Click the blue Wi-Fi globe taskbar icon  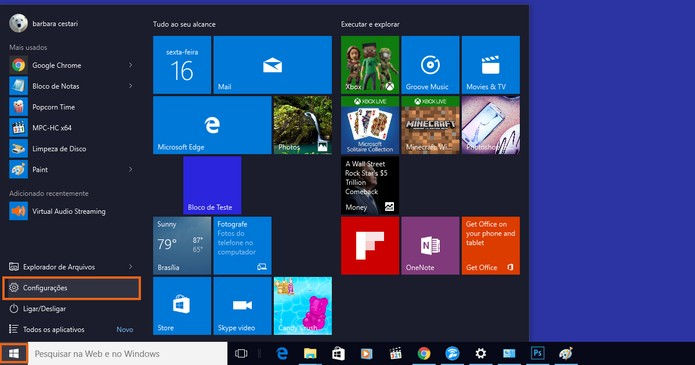point(452,353)
